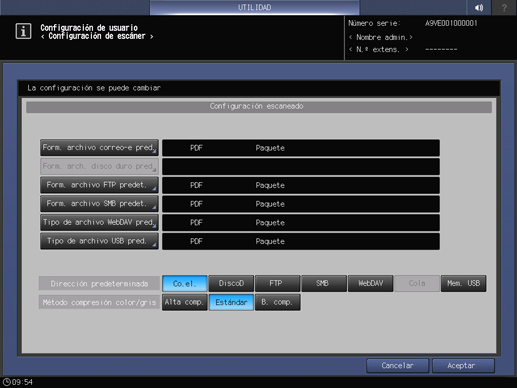This screenshot has width=517, height=388.
Task: Choose Estándar compression method
Action: pyautogui.click(x=231, y=302)
